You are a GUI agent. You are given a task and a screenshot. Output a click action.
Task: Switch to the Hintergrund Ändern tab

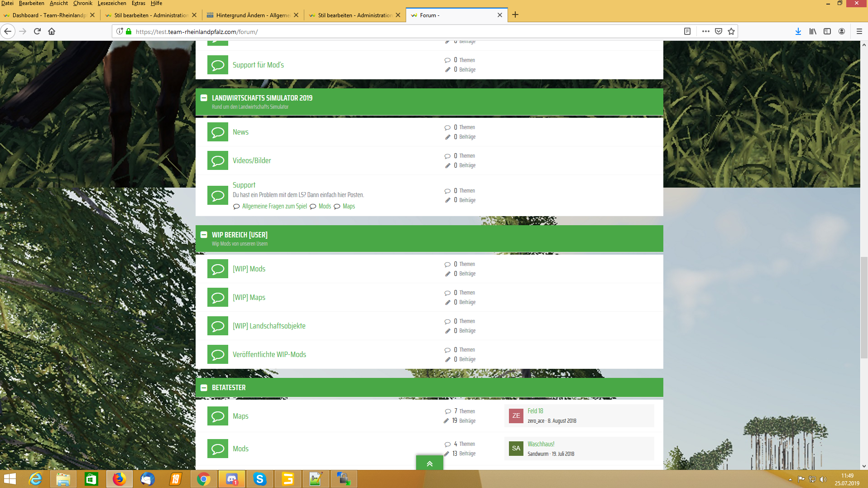pos(253,15)
